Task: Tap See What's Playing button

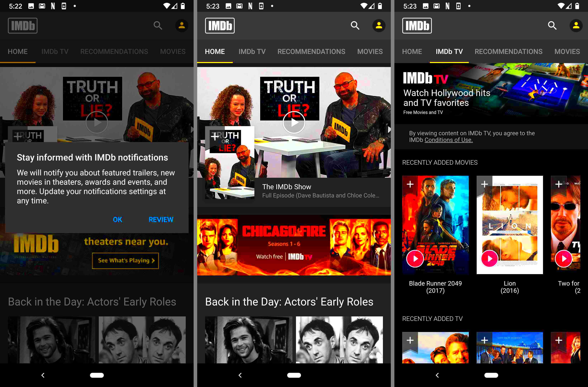Action: point(125,261)
